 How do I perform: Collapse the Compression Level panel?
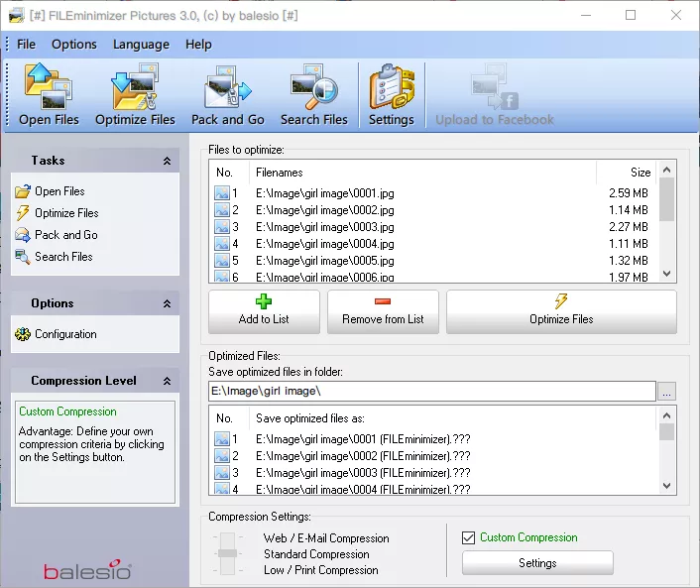167,381
